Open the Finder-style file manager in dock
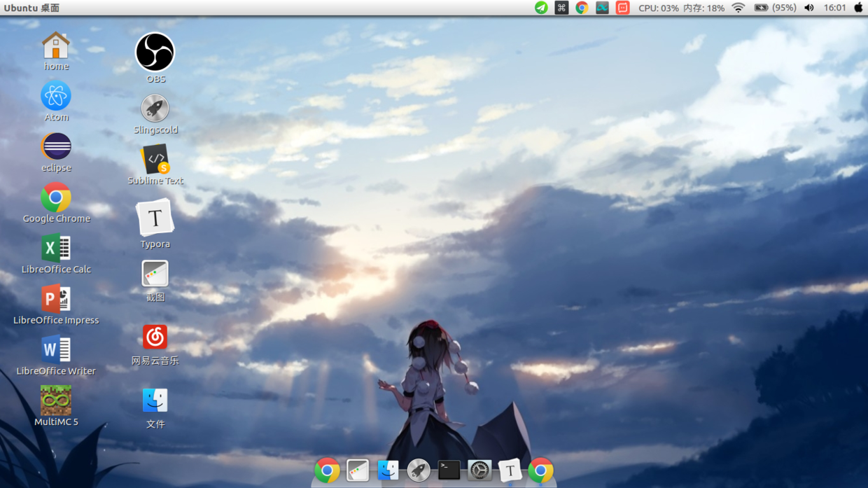The image size is (868, 488). point(388,470)
